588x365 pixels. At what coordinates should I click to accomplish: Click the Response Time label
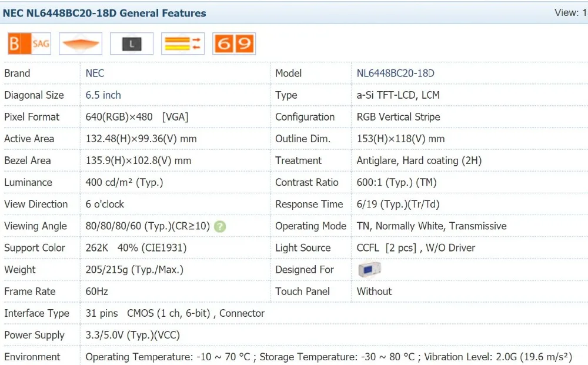point(309,204)
